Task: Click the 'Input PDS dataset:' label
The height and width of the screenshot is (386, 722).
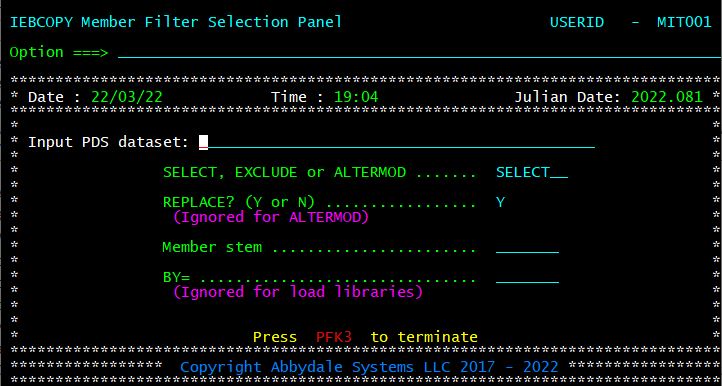Action: 109,142
